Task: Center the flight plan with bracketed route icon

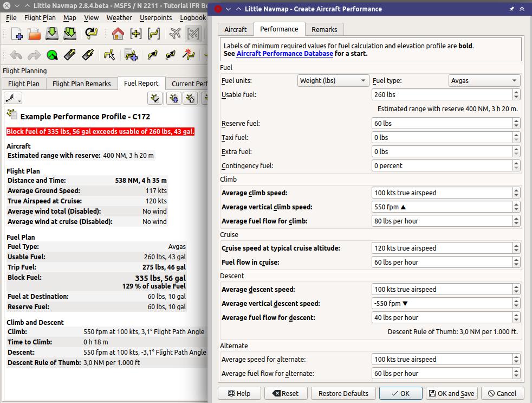Action: pyautogui.click(x=154, y=34)
